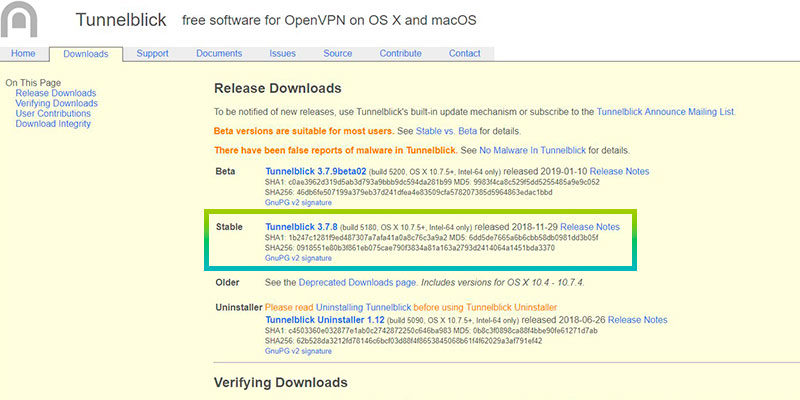The image size is (800, 400).
Task: Click the 'Older' row label
Action: (228, 282)
